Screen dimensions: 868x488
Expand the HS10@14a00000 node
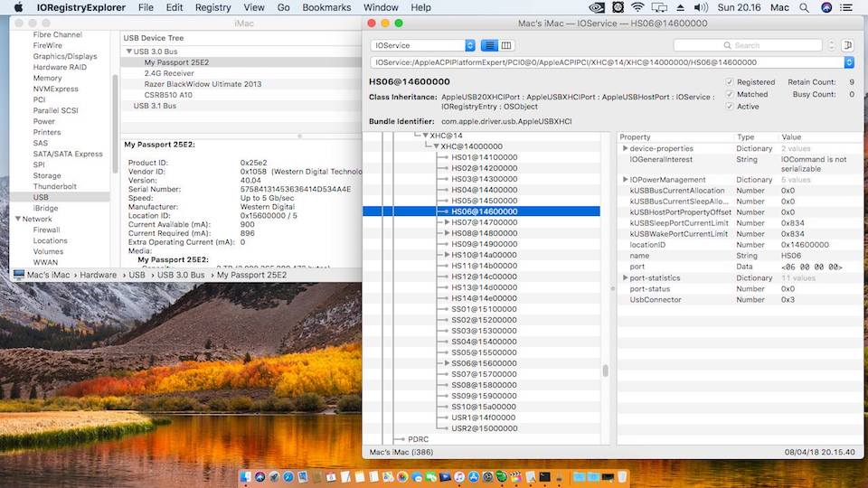click(447, 255)
